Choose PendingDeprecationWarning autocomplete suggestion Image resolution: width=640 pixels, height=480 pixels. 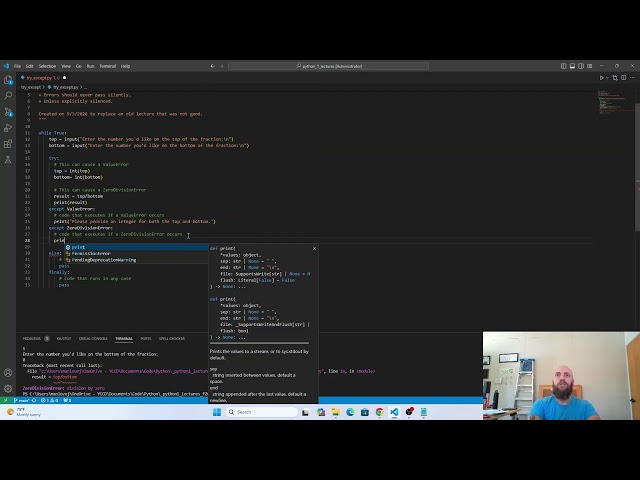tap(137, 260)
